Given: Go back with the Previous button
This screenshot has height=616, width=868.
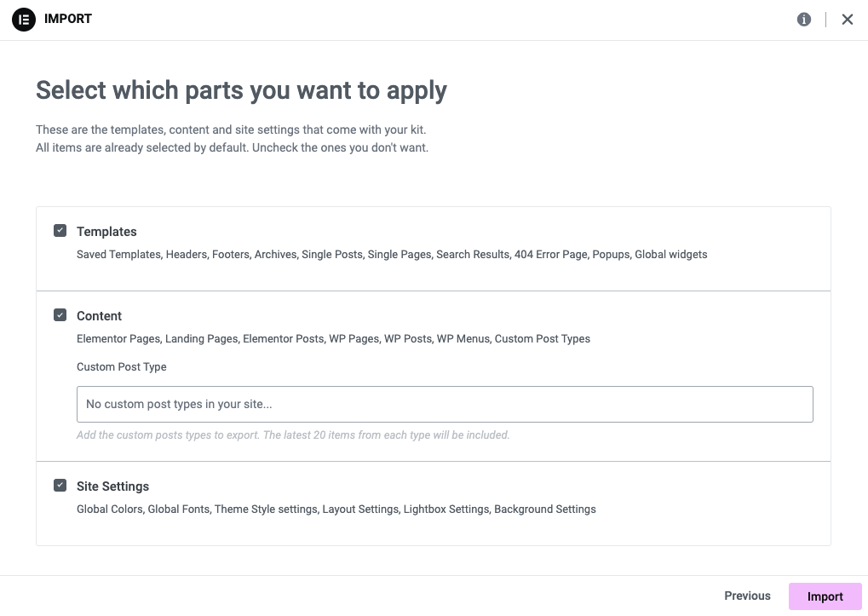Looking at the screenshot, I should coord(747,596).
